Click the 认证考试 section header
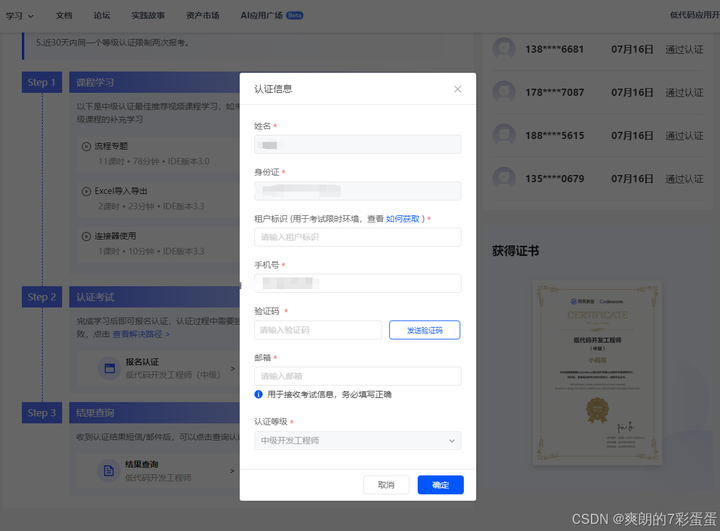The height and width of the screenshot is (531, 720). pyautogui.click(x=154, y=297)
